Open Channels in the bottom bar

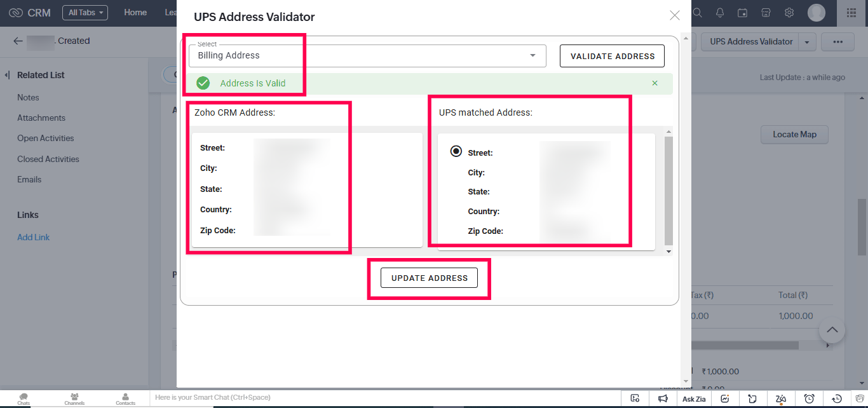tap(74, 398)
